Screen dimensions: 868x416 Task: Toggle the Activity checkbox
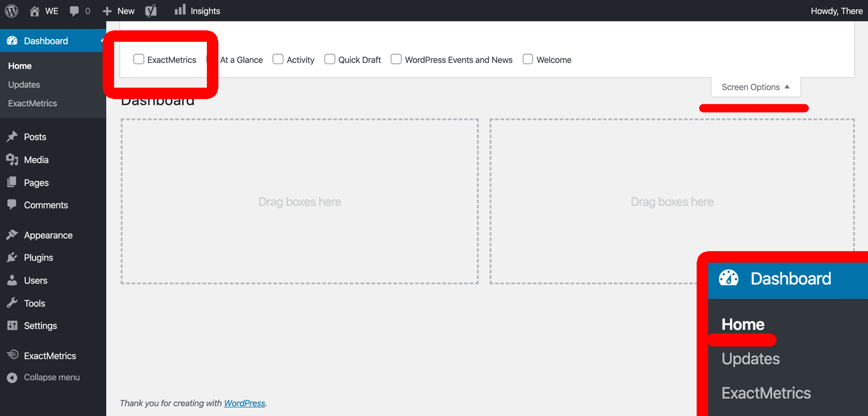tap(278, 59)
